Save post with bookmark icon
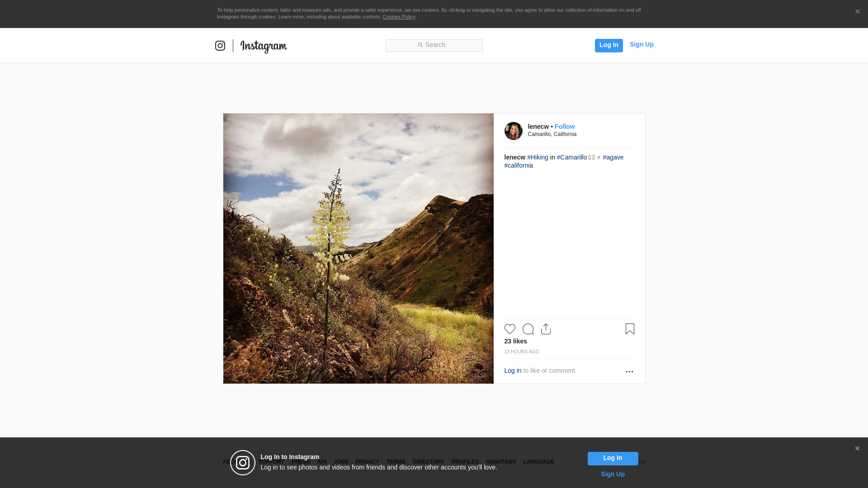The image size is (868, 488). click(630, 329)
